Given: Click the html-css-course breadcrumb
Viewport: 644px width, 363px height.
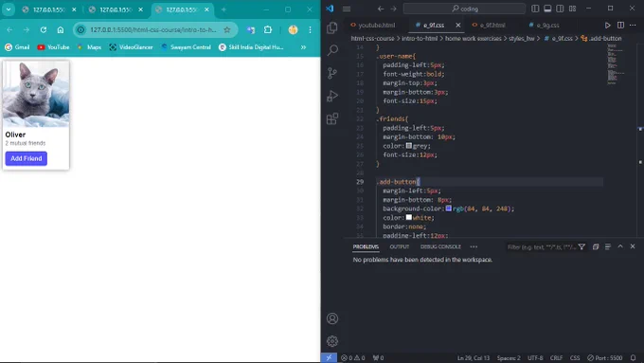Looking at the screenshot, I should (x=372, y=38).
